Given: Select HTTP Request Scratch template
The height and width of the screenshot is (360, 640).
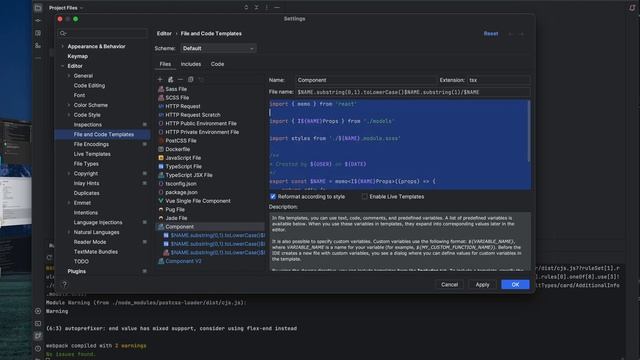Looking at the screenshot, I should tap(193, 115).
